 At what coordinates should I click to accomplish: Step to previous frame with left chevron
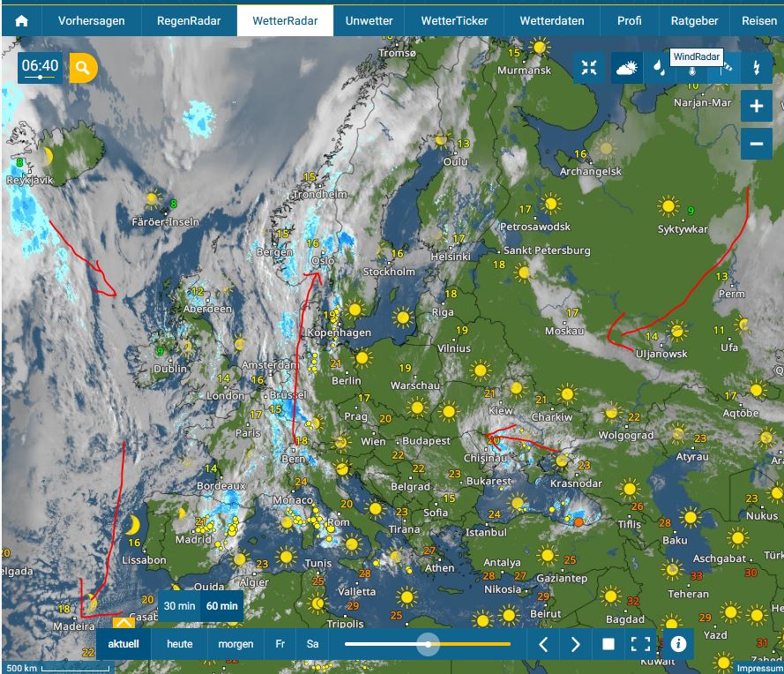tap(543, 644)
